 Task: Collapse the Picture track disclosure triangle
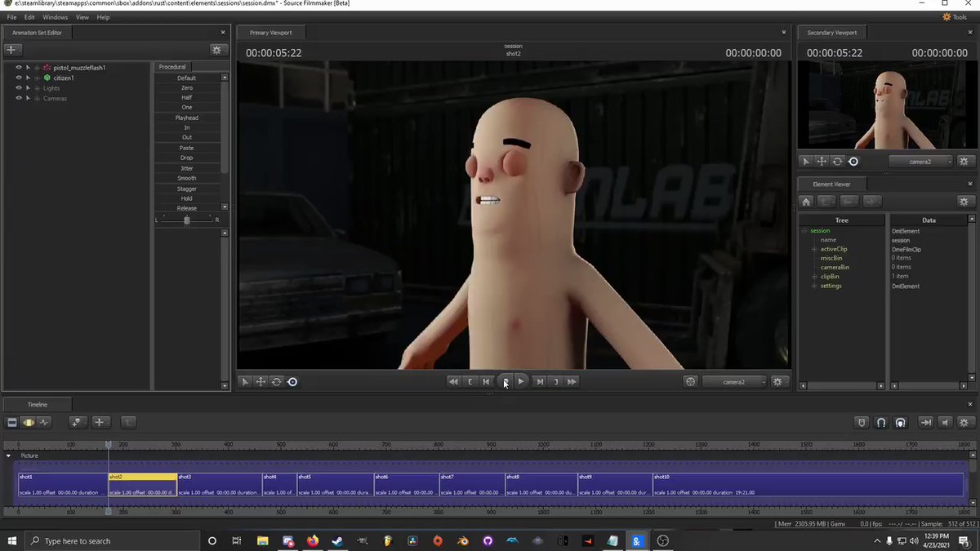(x=8, y=455)
